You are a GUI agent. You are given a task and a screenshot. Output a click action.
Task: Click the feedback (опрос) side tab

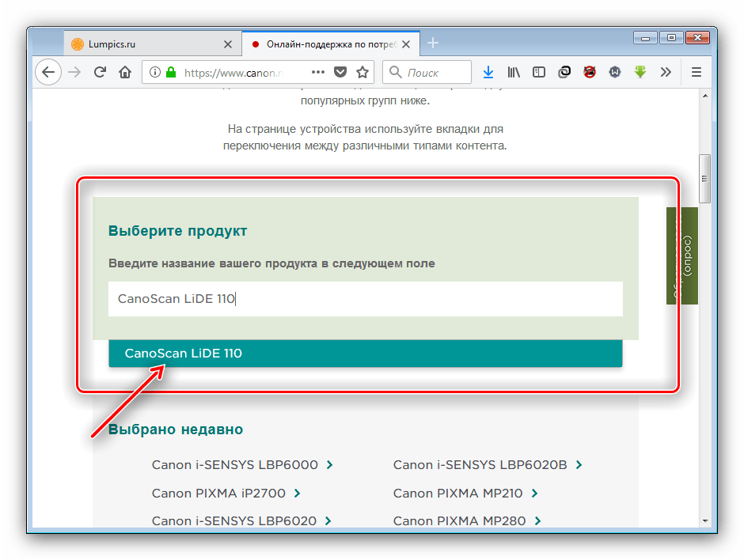tap(681, 256)
